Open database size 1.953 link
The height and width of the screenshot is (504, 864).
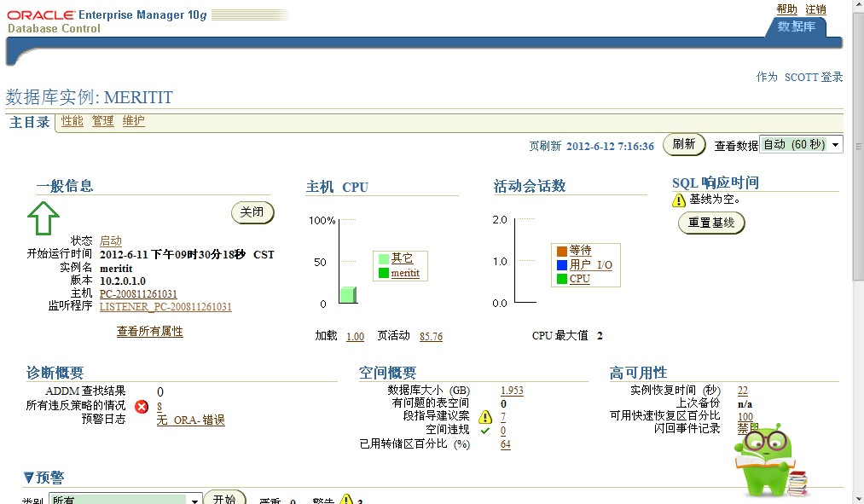pos(512,391)
